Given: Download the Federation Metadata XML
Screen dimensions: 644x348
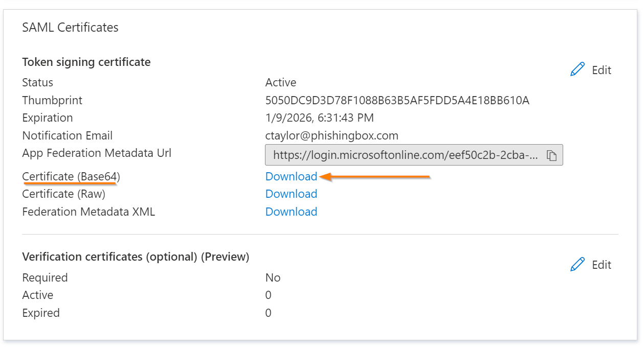Looking at the screenshot, I should click(291, 212).
